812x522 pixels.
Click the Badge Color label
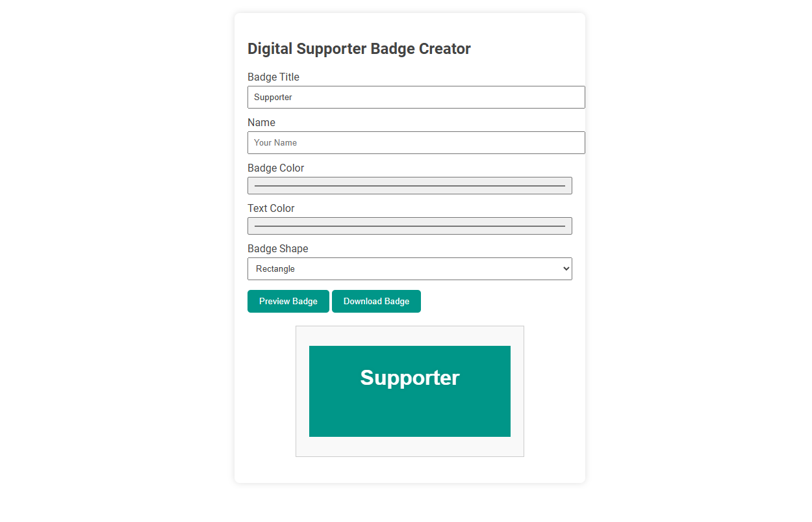tap(275, 168)
